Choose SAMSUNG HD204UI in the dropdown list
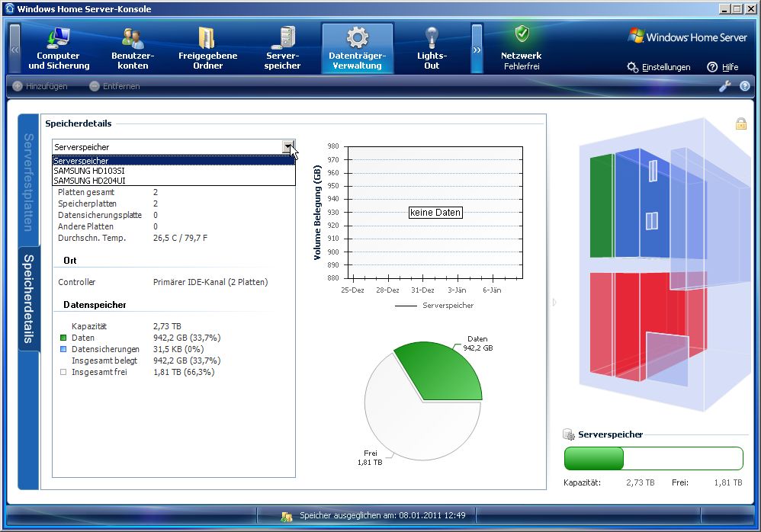The width and height of the screenshot is (761, 532). tap(174, 181)
